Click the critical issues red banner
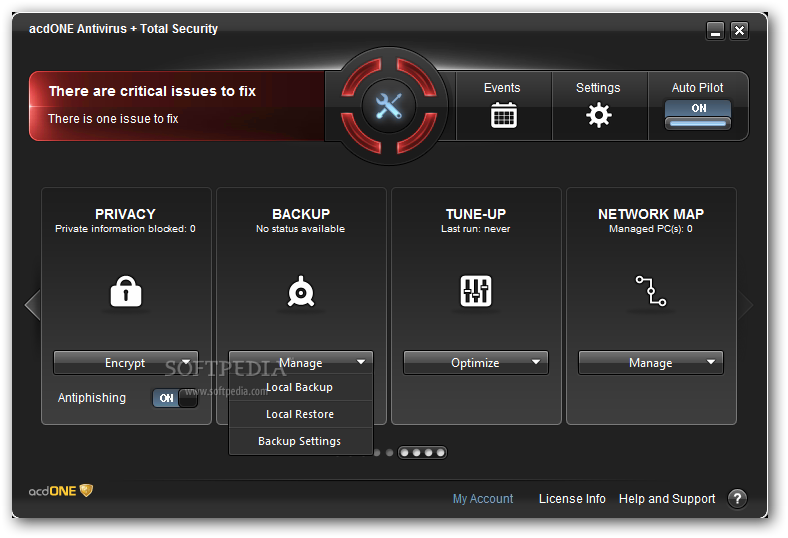Screen dimensions: 788x538 pos(177,105)
